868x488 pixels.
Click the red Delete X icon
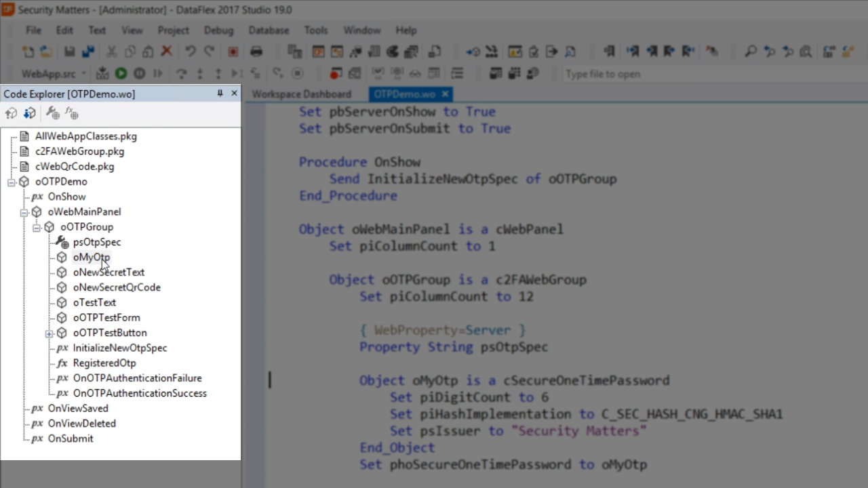166,52
